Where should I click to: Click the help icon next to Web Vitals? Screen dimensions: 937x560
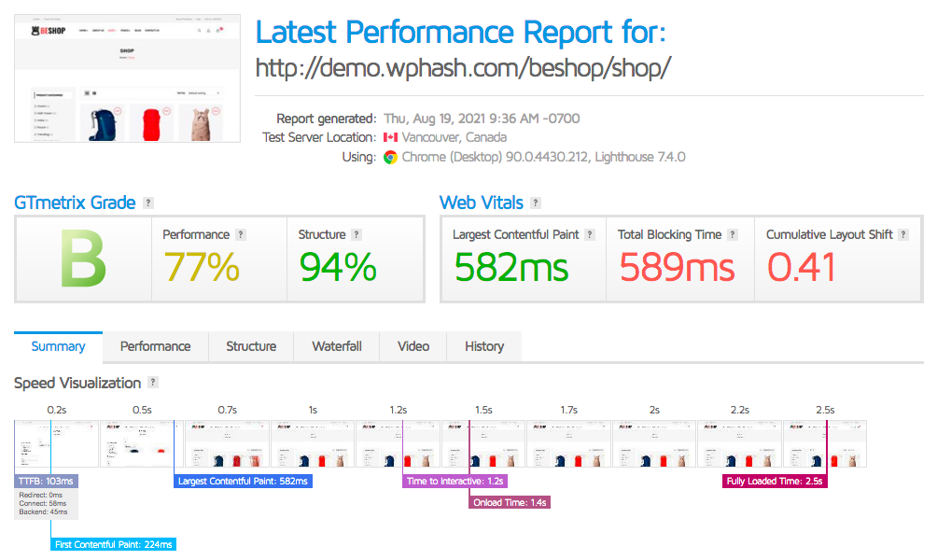535,203
